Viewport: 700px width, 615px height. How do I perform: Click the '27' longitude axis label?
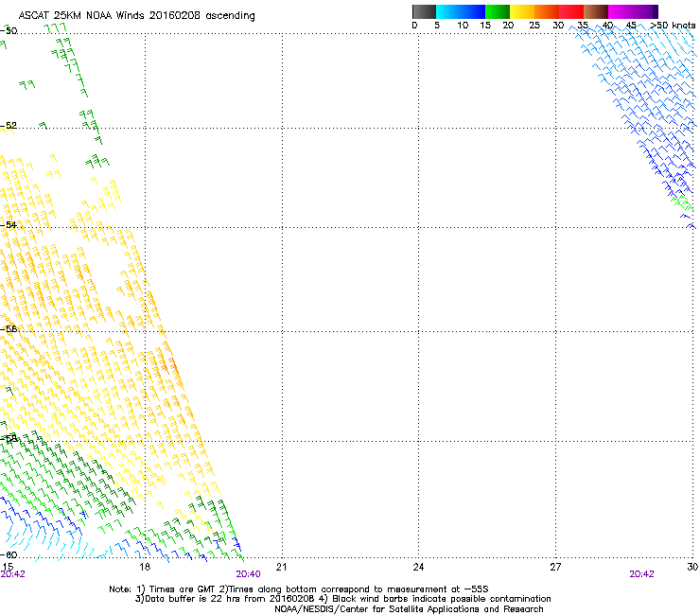tap(555, 567)
